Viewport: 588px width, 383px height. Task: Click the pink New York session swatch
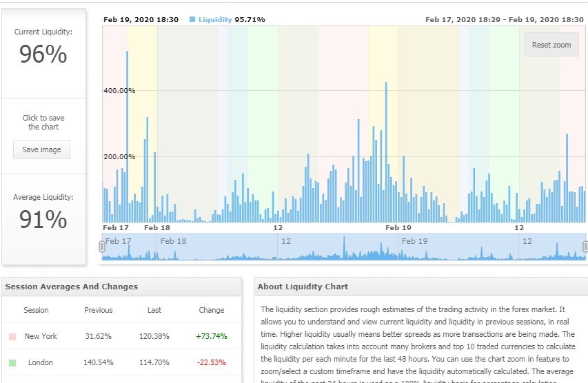(x=12, y=337)
